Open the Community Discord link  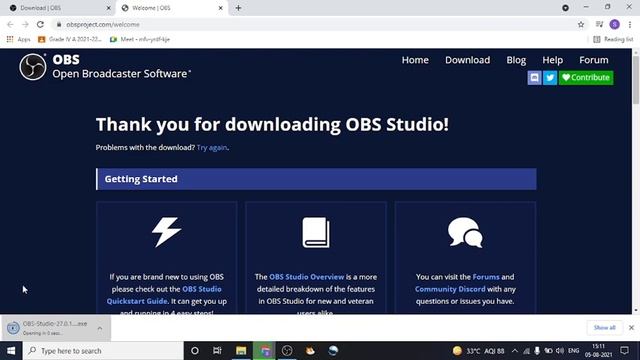(450, 289)
